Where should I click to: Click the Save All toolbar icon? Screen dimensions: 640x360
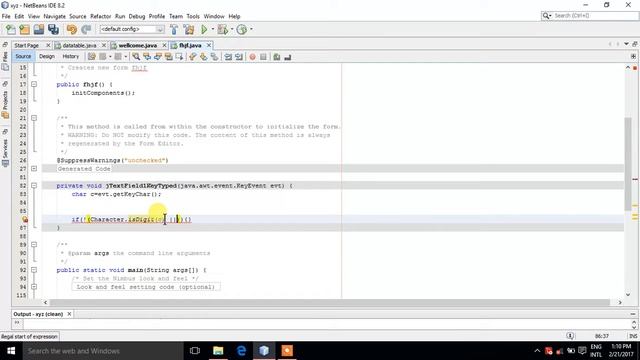[53, 29]
